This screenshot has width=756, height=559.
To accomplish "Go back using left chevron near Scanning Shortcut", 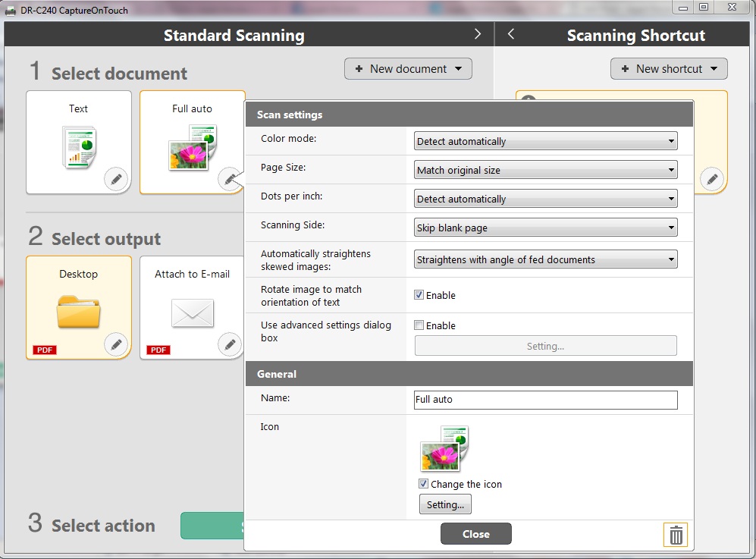I will tap(511, 34).
